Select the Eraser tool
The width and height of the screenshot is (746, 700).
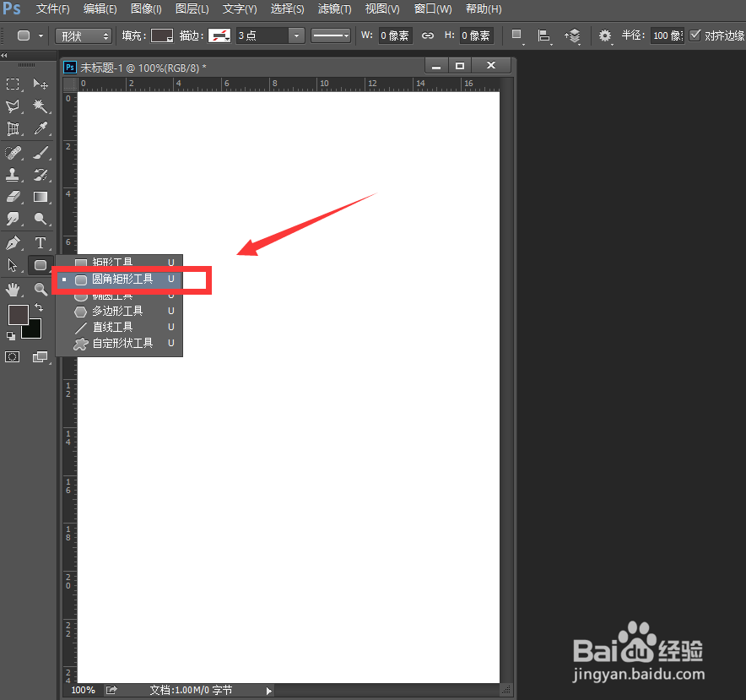13,197
